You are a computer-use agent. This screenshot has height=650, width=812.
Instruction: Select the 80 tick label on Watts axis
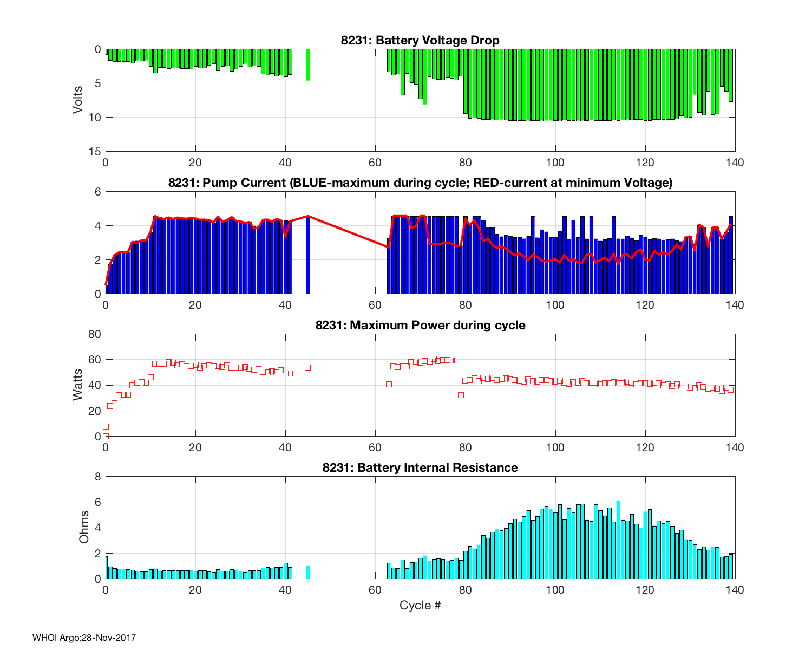pos(95,334)
